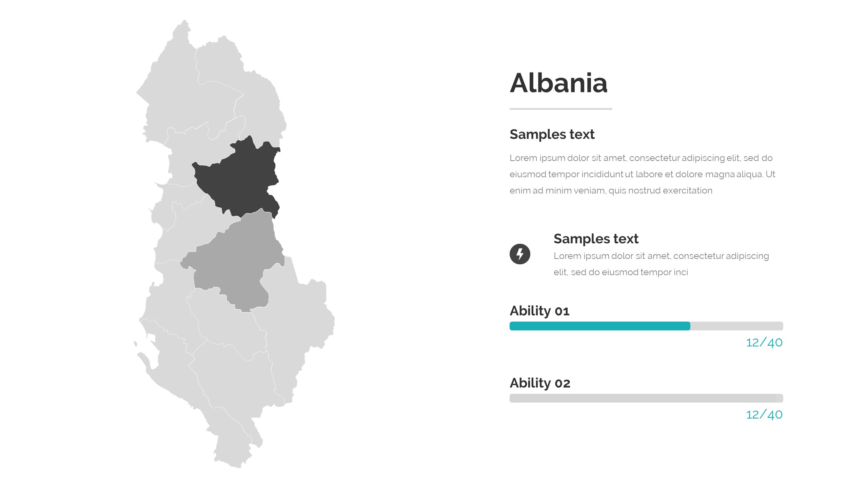Click the gray Ability 02 progress bar

point(646,398)
